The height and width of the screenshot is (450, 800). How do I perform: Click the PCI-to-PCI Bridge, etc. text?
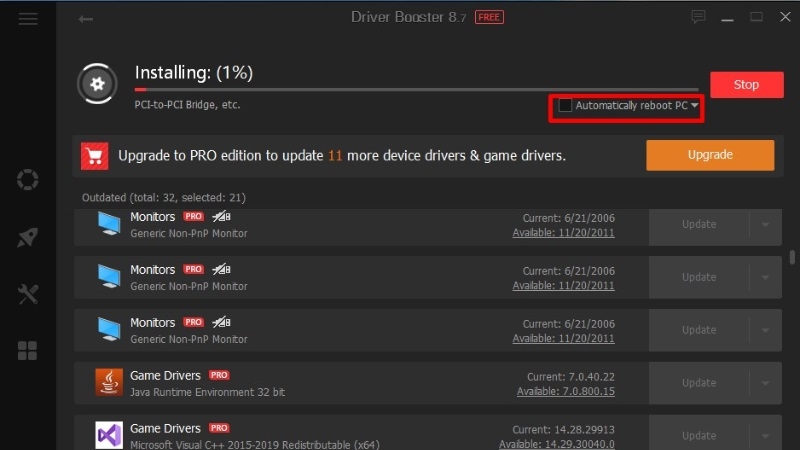187,105
